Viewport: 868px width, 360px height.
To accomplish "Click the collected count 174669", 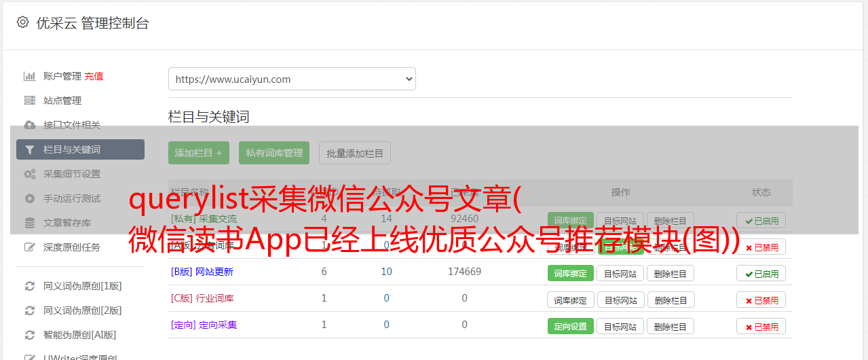I will [464, 272].
